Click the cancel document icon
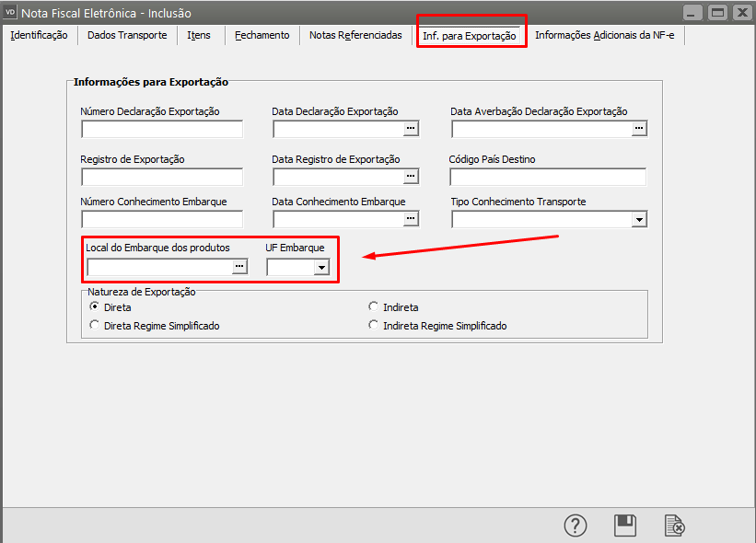Viewport: 756px width, 543px height. (x=675, y=526)
